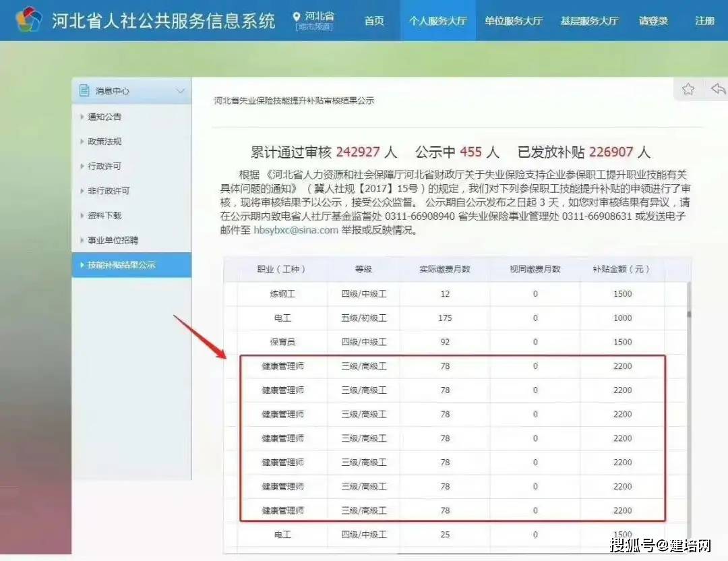This screenshot has height=561, width=728.
Task: Open the 非行政许可 sidebar entry
Action: pos(109,191)
